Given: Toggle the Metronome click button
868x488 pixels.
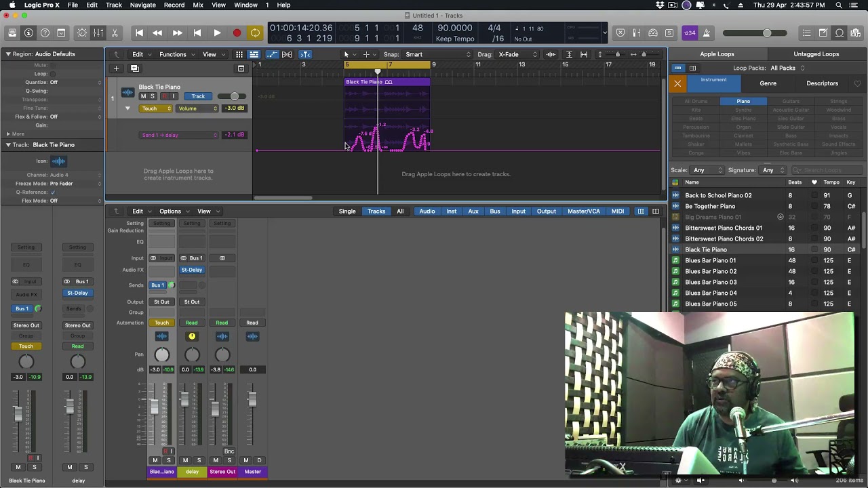Looking at the screenshot, I should point(706,33).
